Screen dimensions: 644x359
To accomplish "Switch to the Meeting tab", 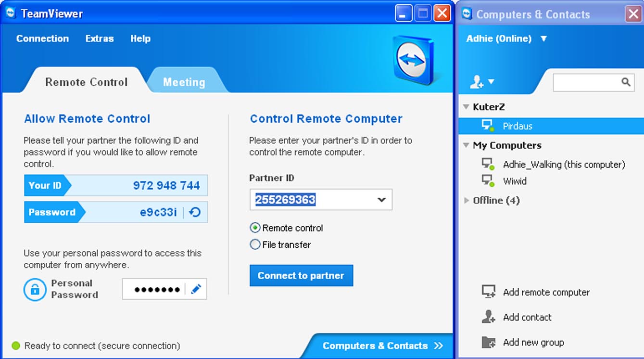I will click(184, 82).
